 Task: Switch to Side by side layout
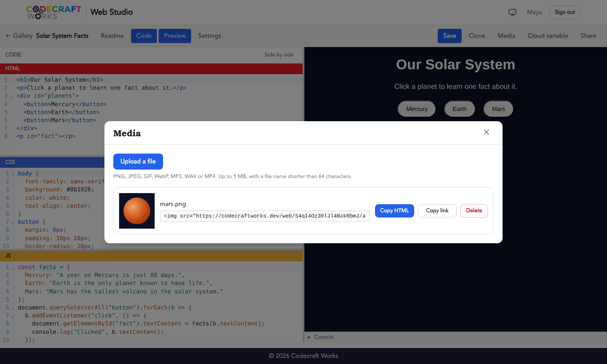pyautogui.click(x=279, y=55)
